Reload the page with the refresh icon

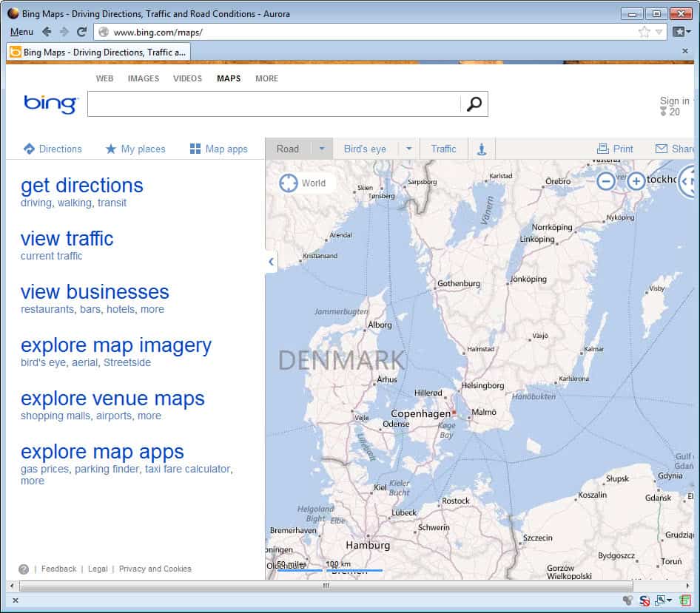[x=81, y=32]
